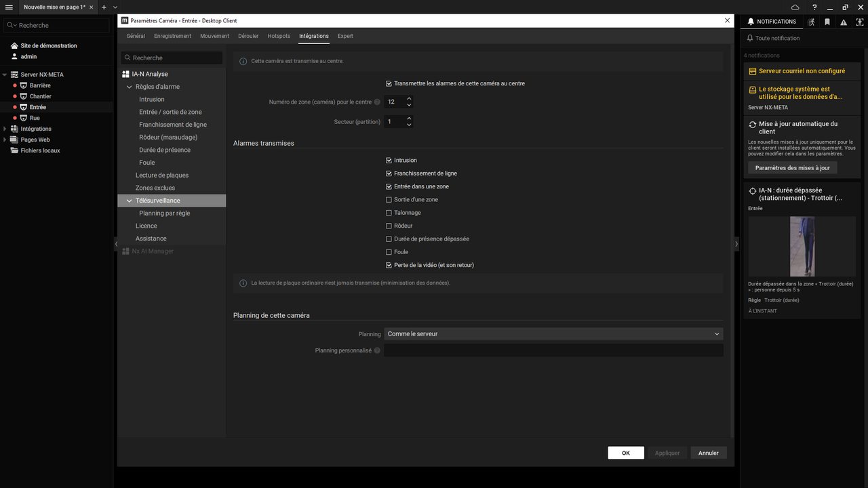Expand the Intégrations resource node
The image size is (868, 488).
(5, 129)
